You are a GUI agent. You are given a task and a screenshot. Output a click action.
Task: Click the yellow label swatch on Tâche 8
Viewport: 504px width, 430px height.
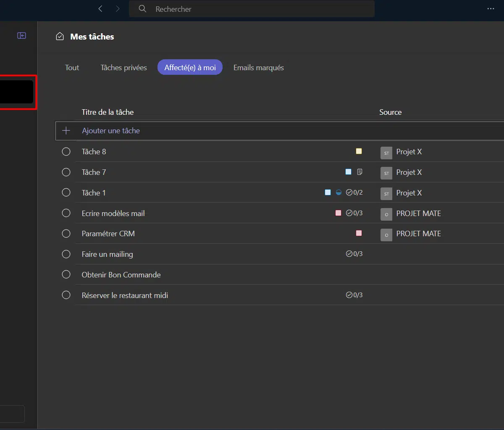coord(359,151)
